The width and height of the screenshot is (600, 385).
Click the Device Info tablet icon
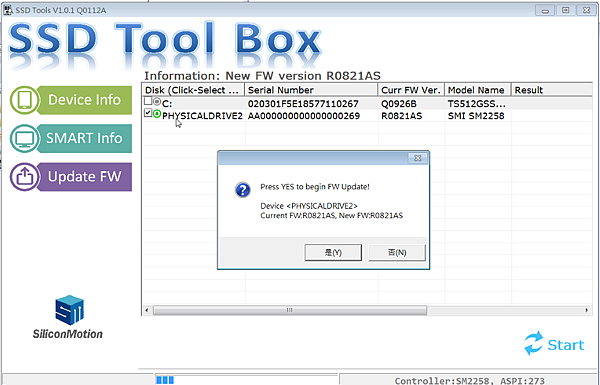point(24,100)
